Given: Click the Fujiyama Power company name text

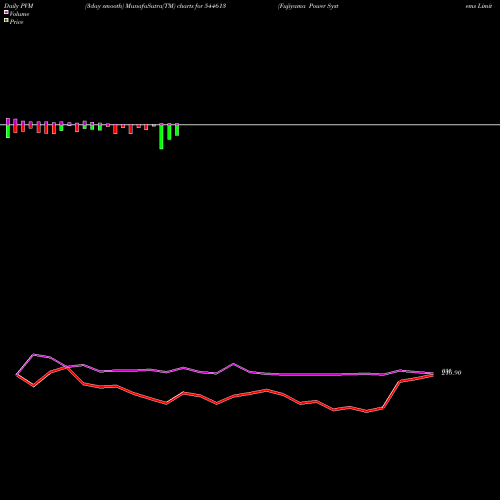Looking at the screenshot, I should [308, 6].
